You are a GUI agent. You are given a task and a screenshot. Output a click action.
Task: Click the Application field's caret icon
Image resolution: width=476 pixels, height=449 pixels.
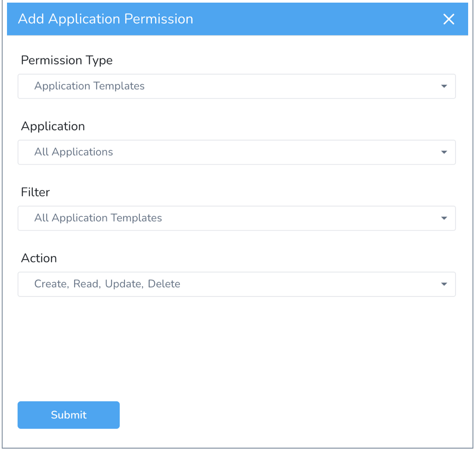(x=444, y=152)
